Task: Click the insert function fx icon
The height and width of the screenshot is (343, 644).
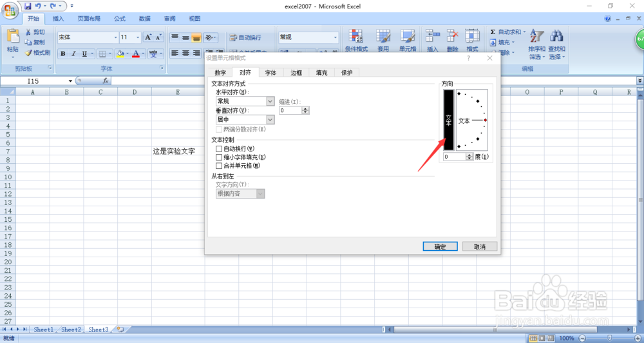Action: point(106,81)
